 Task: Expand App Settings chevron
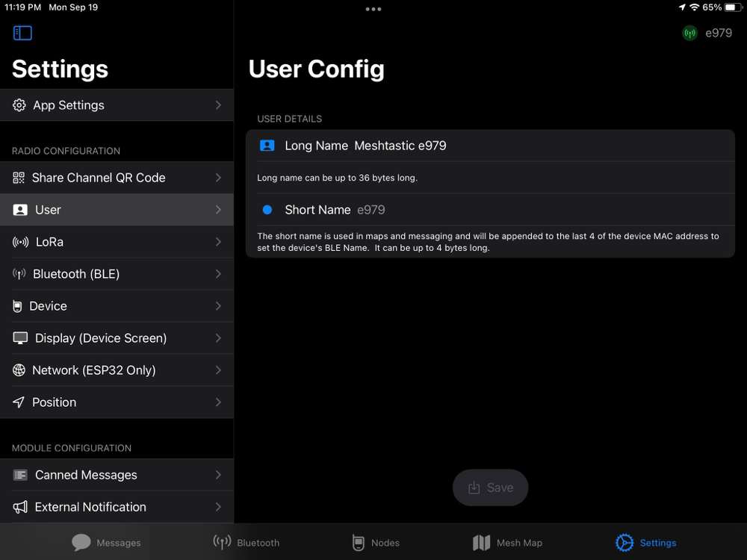218,105
